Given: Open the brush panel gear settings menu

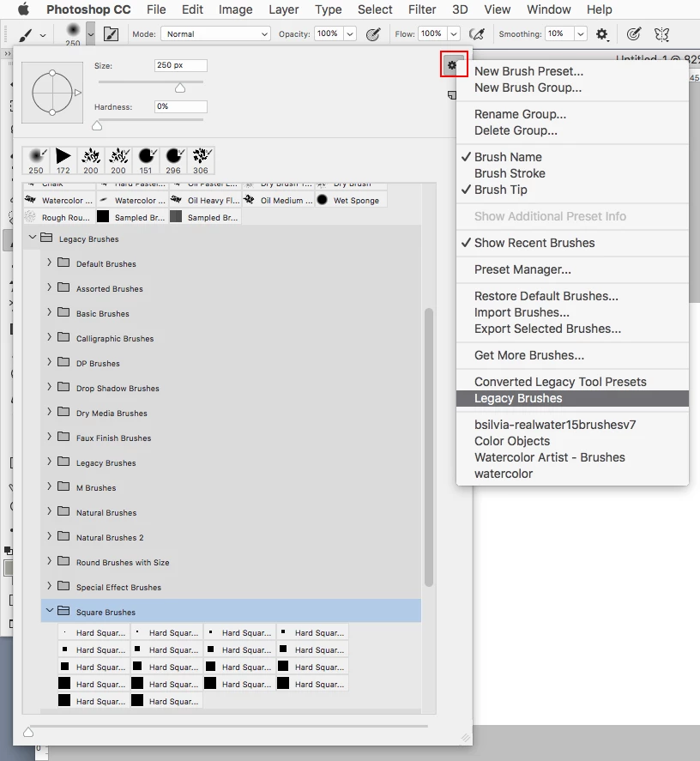Looking at the screenshot, I should coord(453,64).
